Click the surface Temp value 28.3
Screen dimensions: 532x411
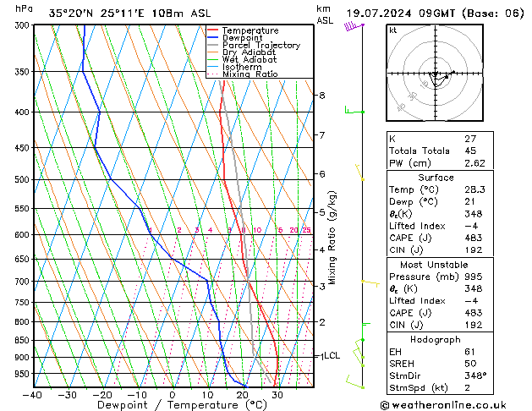coord(474,189)
